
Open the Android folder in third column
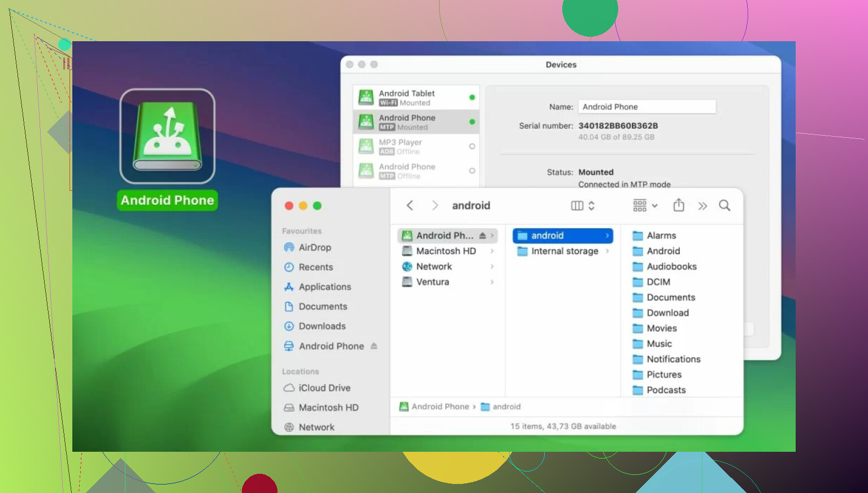[x=657, y=251]
